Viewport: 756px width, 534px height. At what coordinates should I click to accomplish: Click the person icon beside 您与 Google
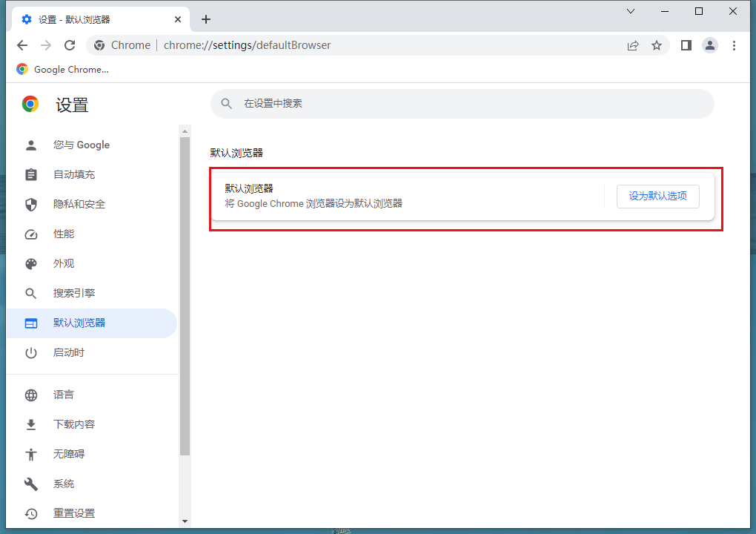coord(31,145)
